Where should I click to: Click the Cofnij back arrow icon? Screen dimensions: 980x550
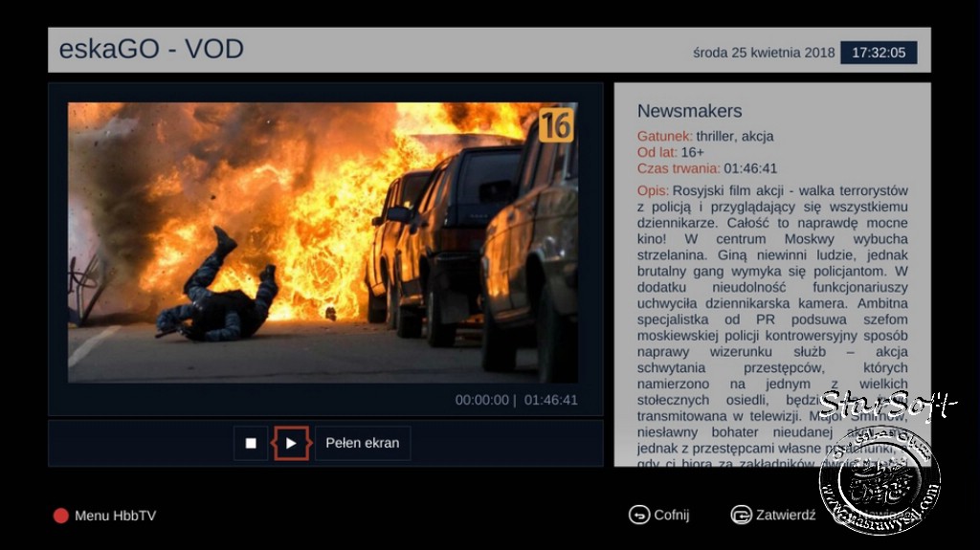(x=638, y=515)
